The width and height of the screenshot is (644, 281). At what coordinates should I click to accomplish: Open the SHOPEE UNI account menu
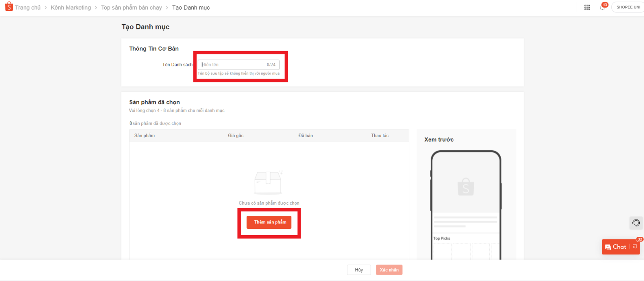[x=628, y=7]
